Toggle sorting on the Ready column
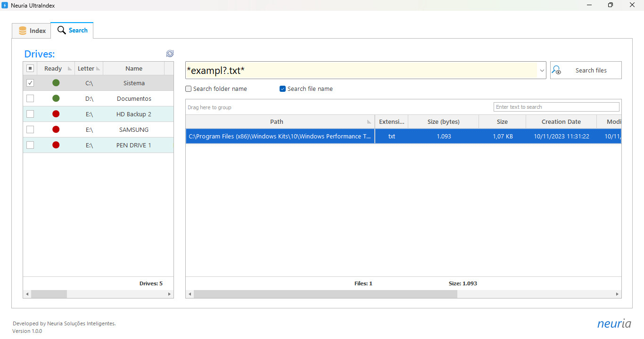 53,68
